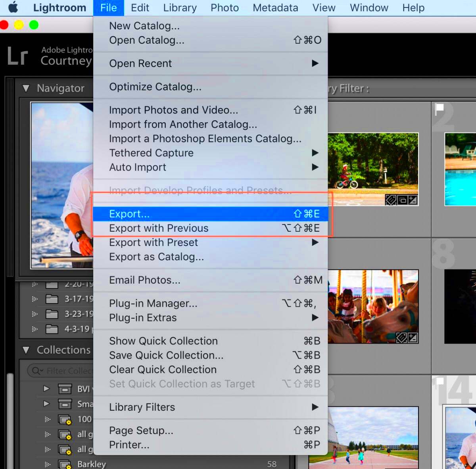Viewport: 476px width, 469px height.
Task: Open the Library menu
Action: pos(180,8)
